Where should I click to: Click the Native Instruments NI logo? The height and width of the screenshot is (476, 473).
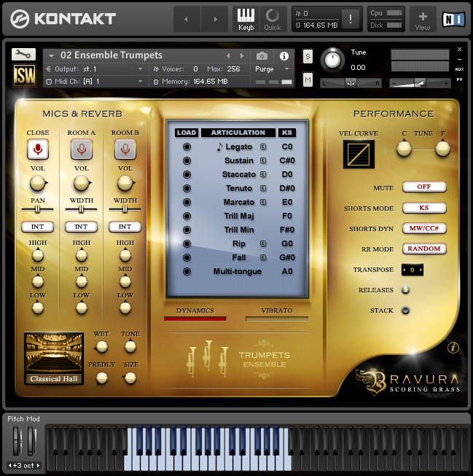453,20
